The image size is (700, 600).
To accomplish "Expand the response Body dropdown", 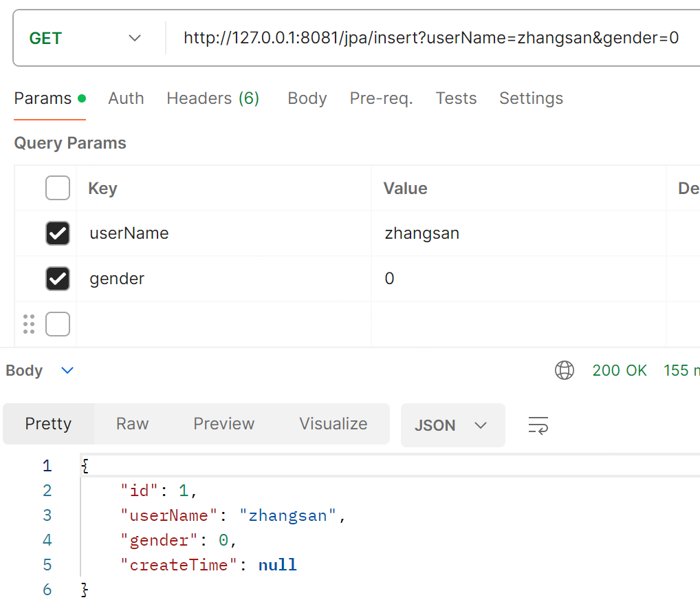I will pyautogui.click(x=39, y=370).
